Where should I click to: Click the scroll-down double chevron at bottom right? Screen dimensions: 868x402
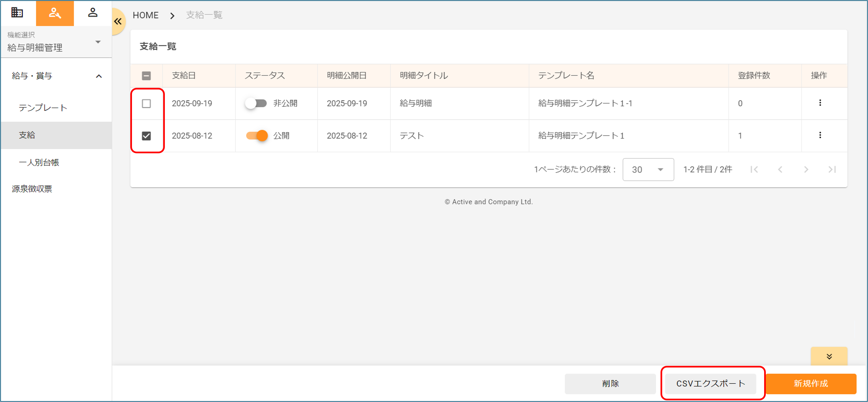[829, 357]
